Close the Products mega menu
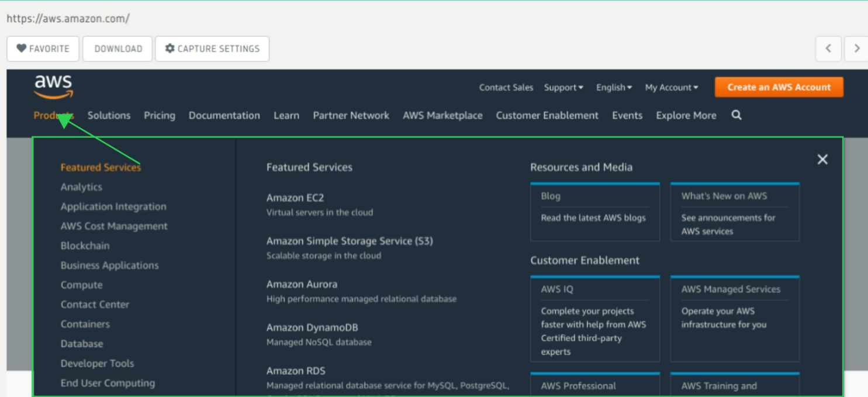This screenshot has width=868, height=397. pos(822,159)
